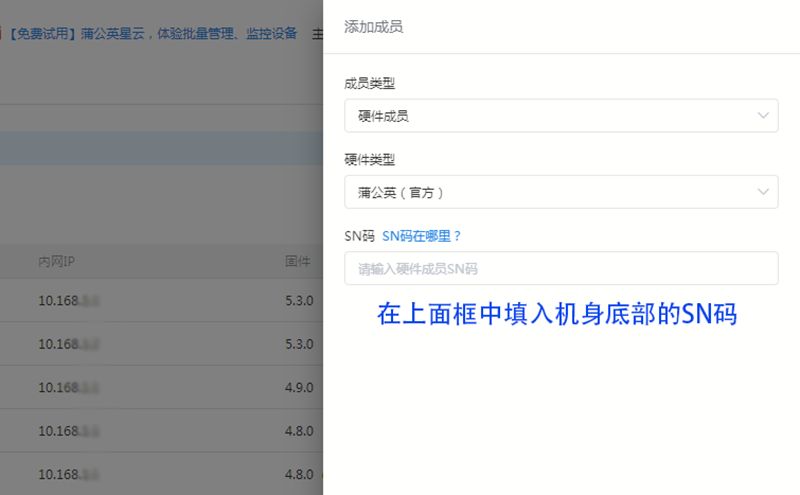This screenshot has width=800, height=495.
Task: Click the first 5.3.0 firmware cell
Action: [299, 301]
